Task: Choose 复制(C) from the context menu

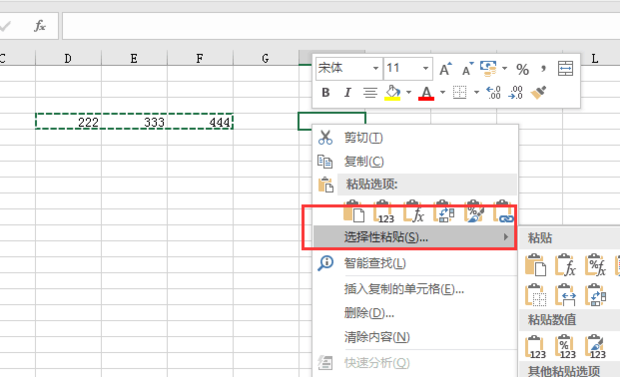Action: pyautogui.click(x=415, y=161)
